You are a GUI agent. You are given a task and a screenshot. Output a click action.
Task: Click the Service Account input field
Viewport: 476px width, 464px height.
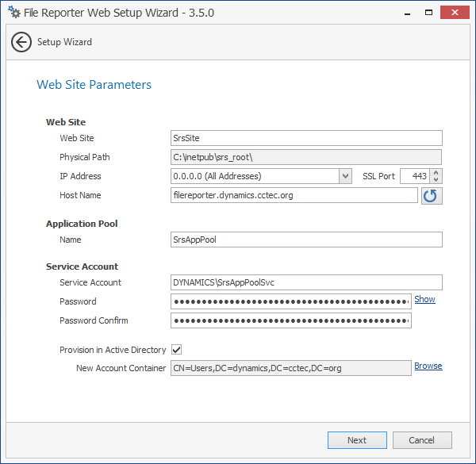tap(306, 282)
